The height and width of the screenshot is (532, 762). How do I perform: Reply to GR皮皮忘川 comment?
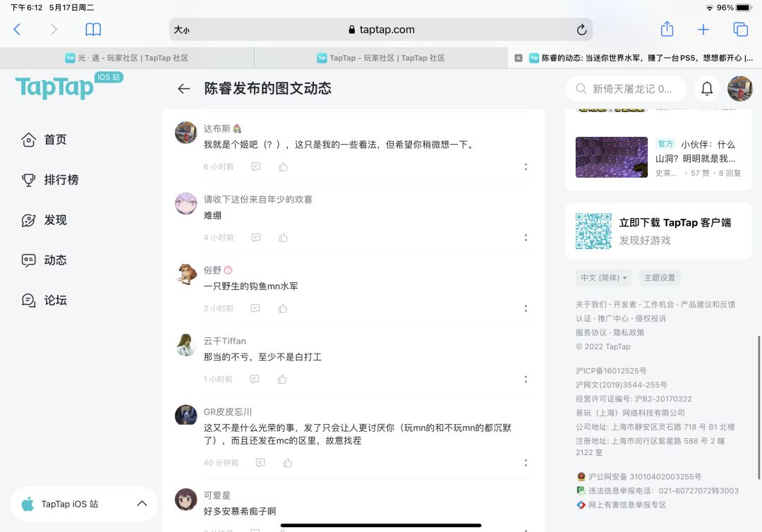pyautogui.click(x=260, y=463)
